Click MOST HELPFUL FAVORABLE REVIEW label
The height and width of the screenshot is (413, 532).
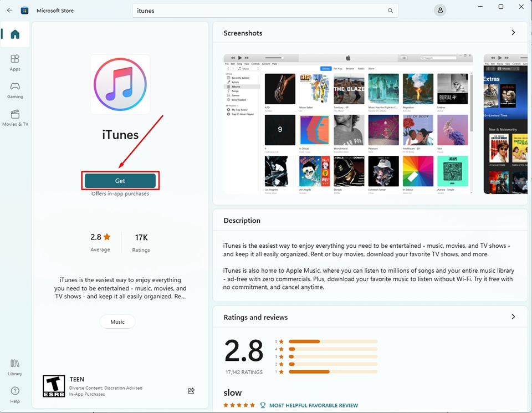(x=314, y=406)
